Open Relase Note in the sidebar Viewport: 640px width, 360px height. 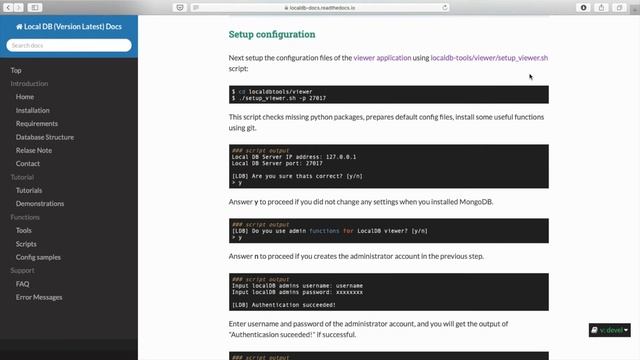click(x=34, y=150)
